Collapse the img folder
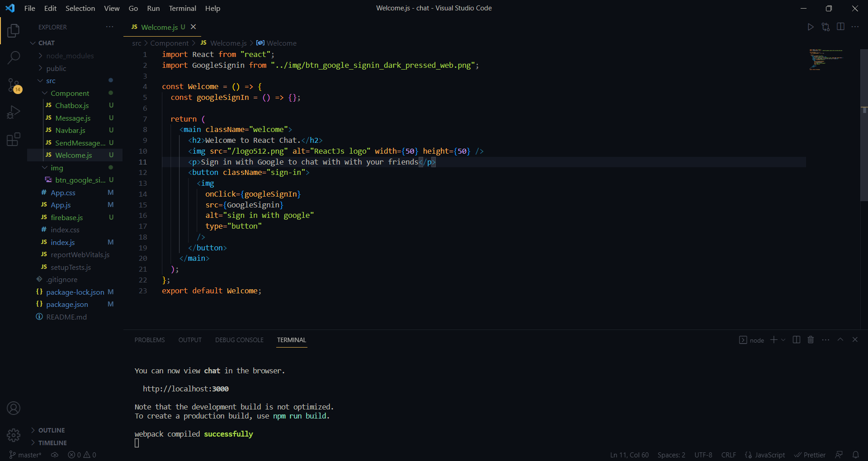Screen dimensions: 868x461 click(75, 168)
